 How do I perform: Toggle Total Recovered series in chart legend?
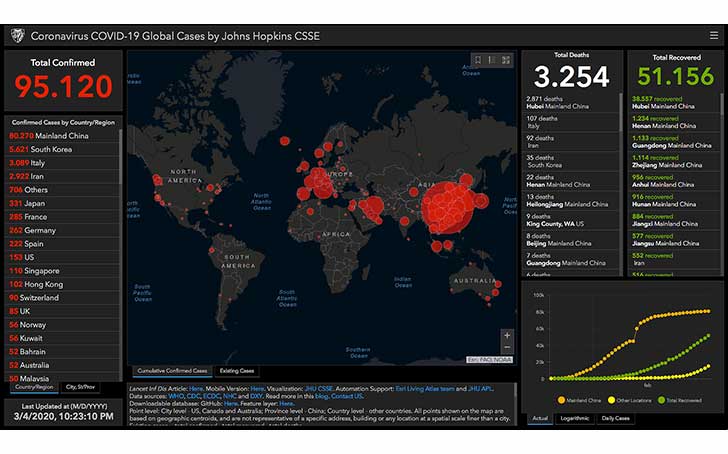click(x=680, y=400)
